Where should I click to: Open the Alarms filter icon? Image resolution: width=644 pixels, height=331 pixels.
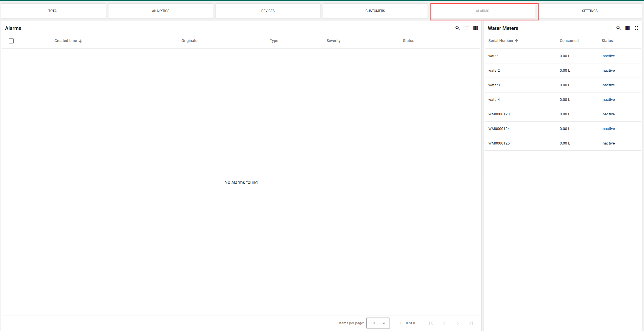click(466, 28)
